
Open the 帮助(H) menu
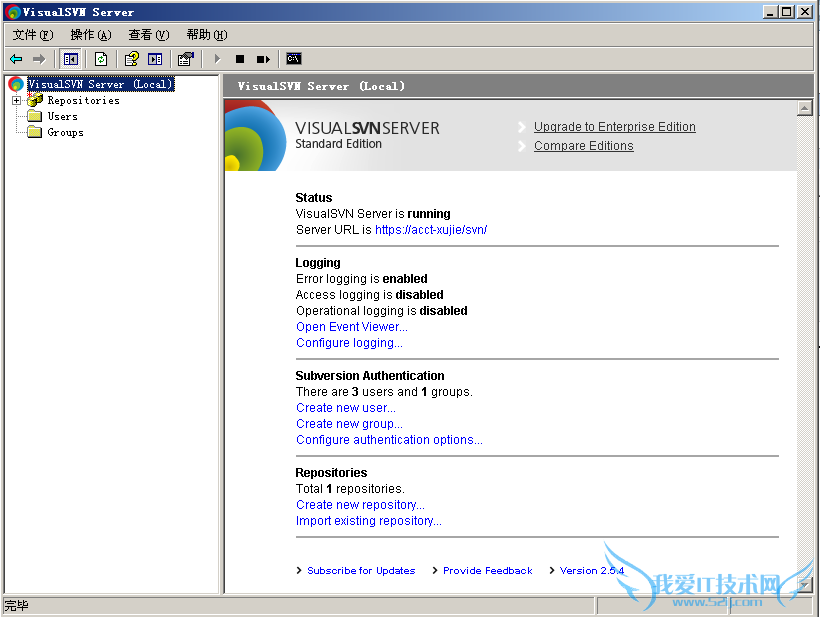[x=207, y=35]
